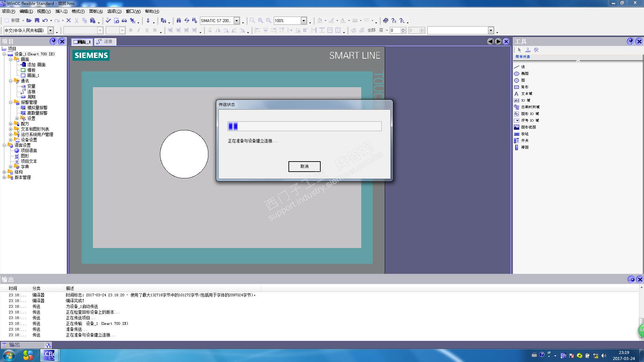Click the Open project folder icon

pos(29,20)
